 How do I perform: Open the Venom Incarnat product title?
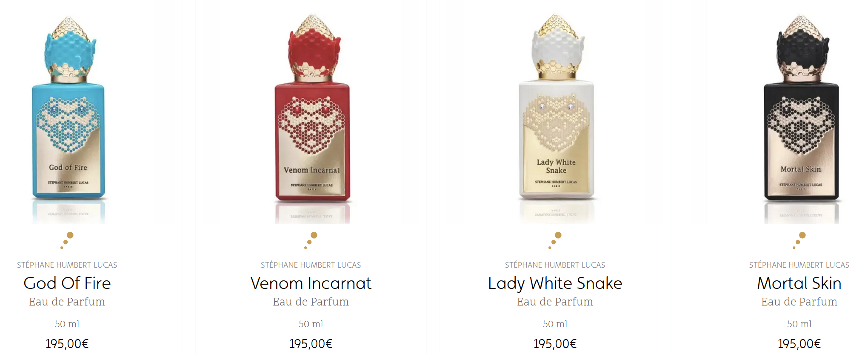tap(311, 283)
